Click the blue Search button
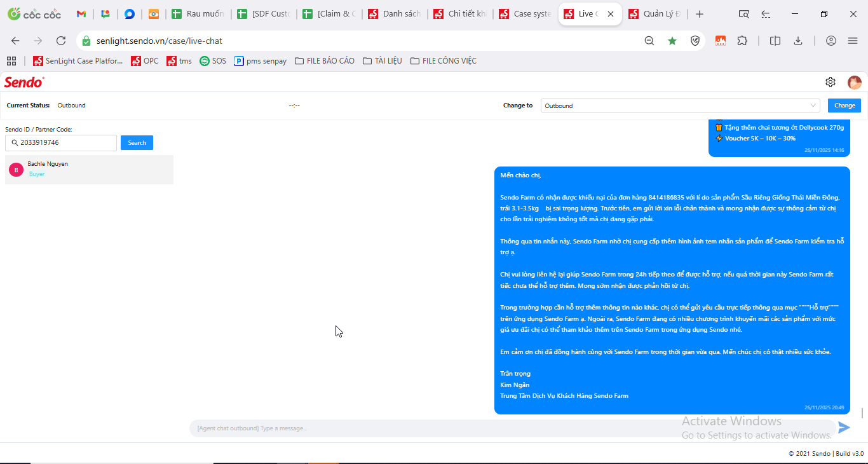This screenshot has height=464, width=868. coord(137,142)
